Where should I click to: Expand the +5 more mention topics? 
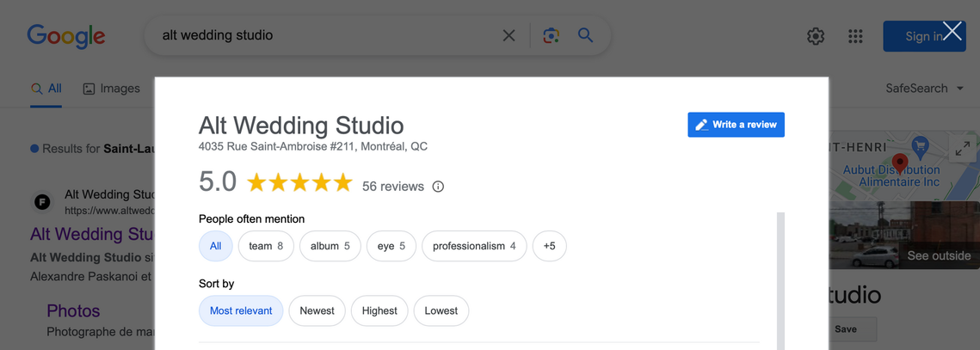[550, 246]
